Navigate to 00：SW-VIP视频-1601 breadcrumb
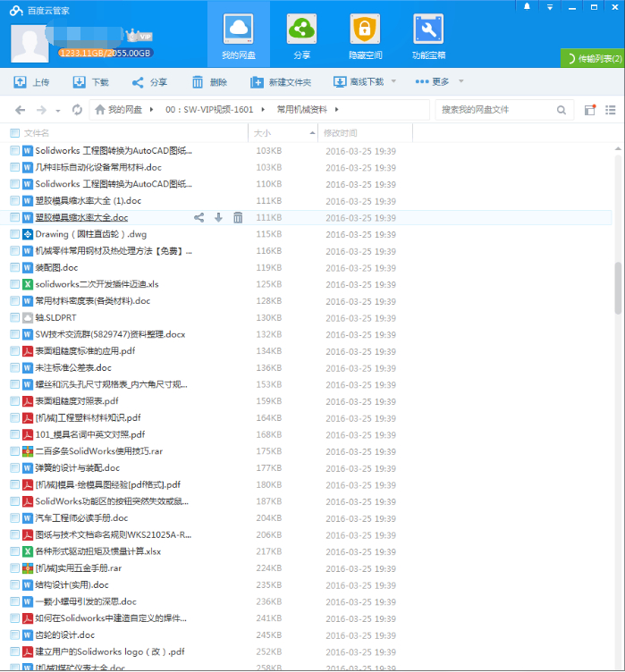Viewport: 625px width, 672px height. [x=209, y=110]
